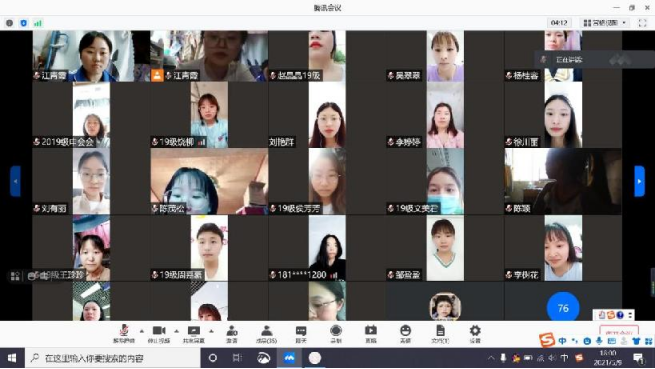Open the live streaming icon
This screenshot has height=369, width=655.
371,333
